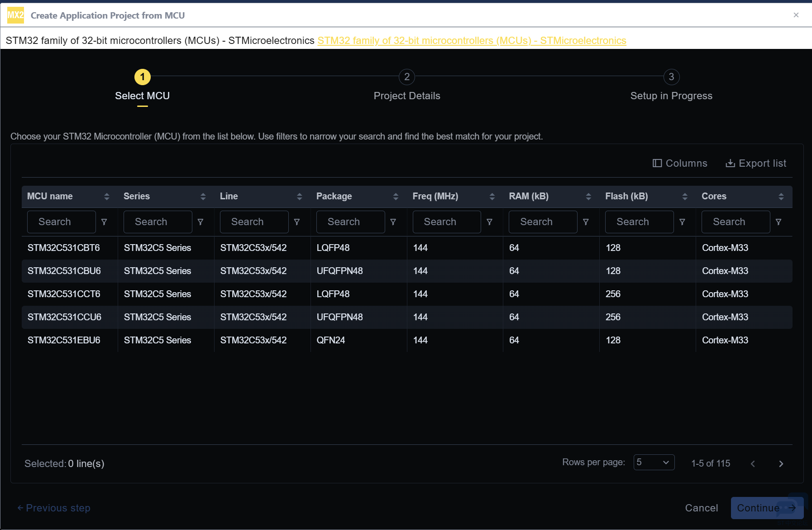
Task: Sort the Series column using its arrows
Action: (x=203, y=197)
